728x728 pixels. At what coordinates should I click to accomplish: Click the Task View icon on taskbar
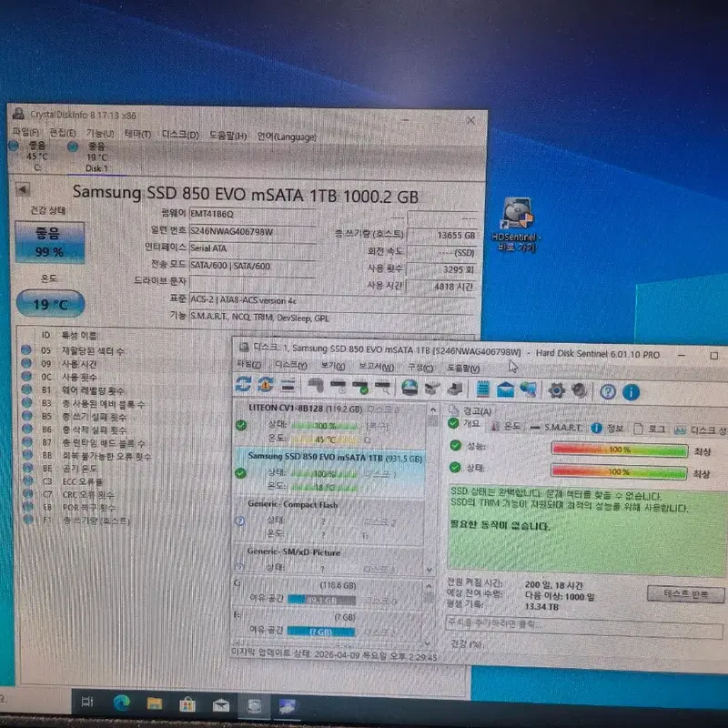pyautogui.click(x=87, y=702)
